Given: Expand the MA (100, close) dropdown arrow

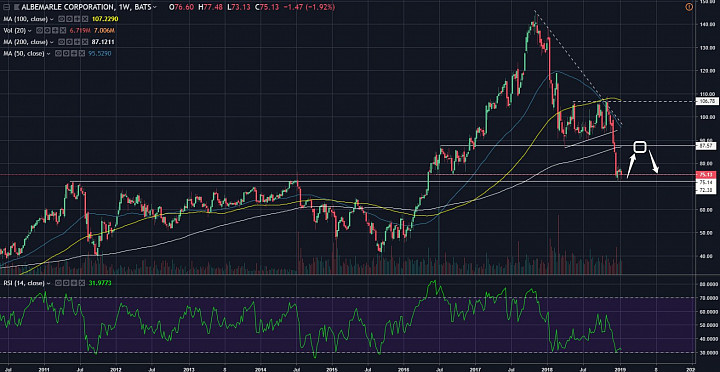Looking at the screenshot, I should pyautogui.click(x=52, y=19).
